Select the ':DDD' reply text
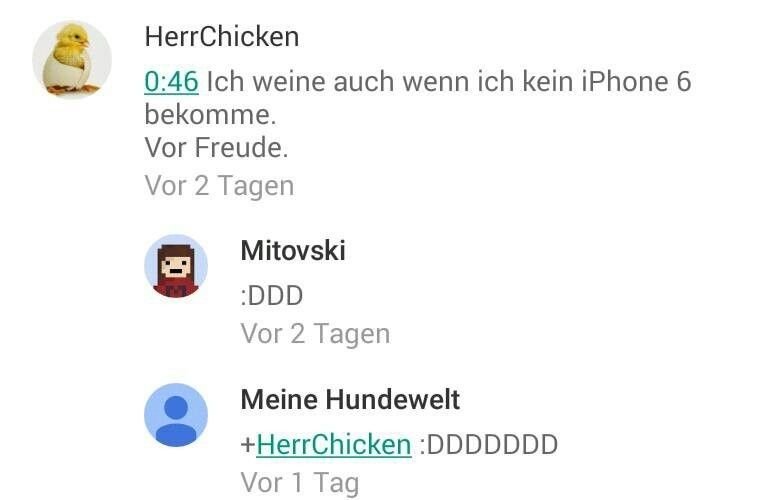The height and width of the screenshot is (500, 762). (272, 295)
